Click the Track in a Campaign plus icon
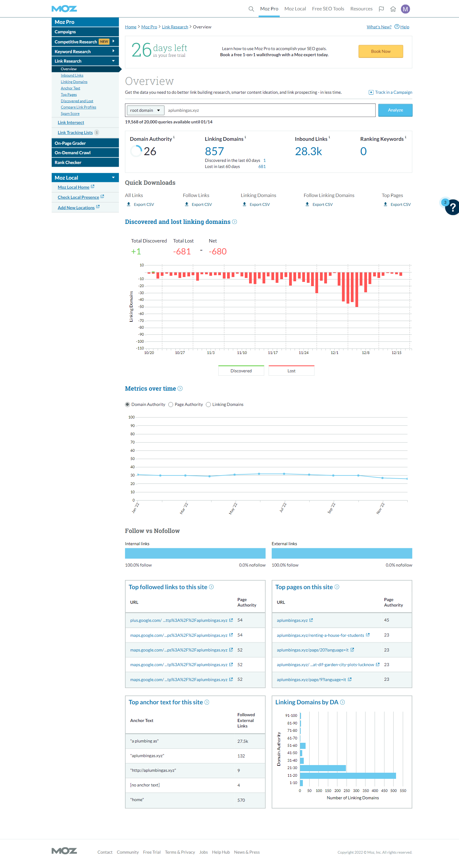This screenshot has height=868, width=459. (x=371, y=92)
